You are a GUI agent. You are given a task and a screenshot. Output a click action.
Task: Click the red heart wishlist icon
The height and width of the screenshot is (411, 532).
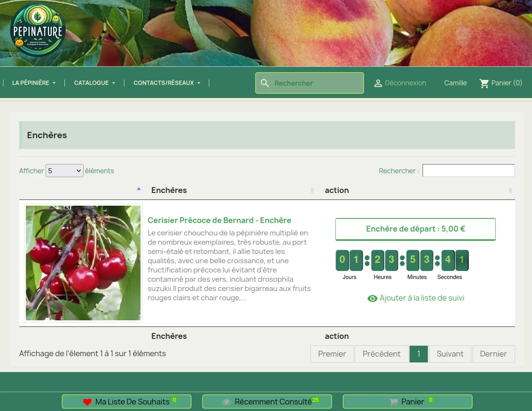tap(87, 402)
